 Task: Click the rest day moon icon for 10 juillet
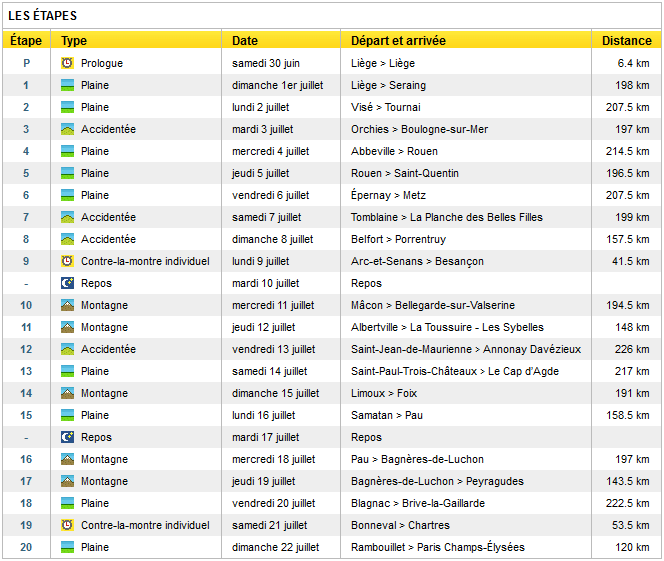67,283
